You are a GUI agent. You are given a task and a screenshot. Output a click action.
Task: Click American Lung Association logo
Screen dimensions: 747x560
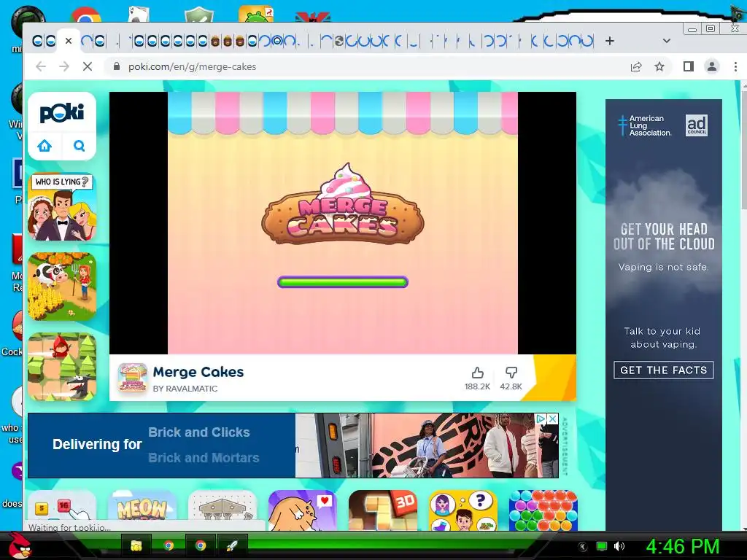[x=645, y=125]
